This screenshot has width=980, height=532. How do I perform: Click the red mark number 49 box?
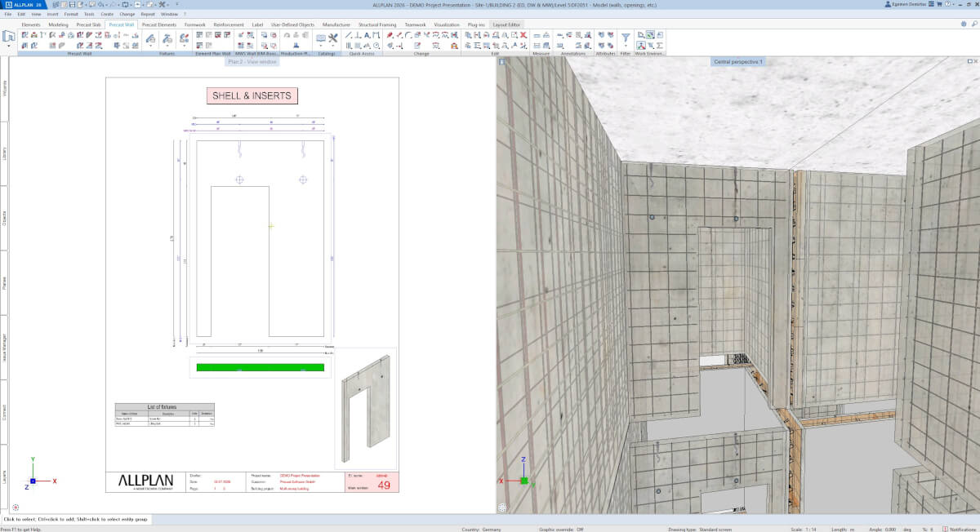point(372,482)
